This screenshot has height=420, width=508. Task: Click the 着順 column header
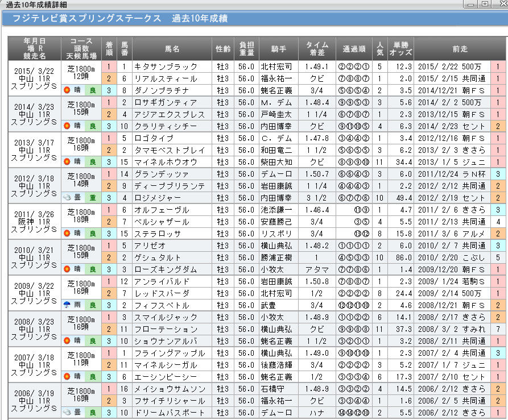(109, 49)
